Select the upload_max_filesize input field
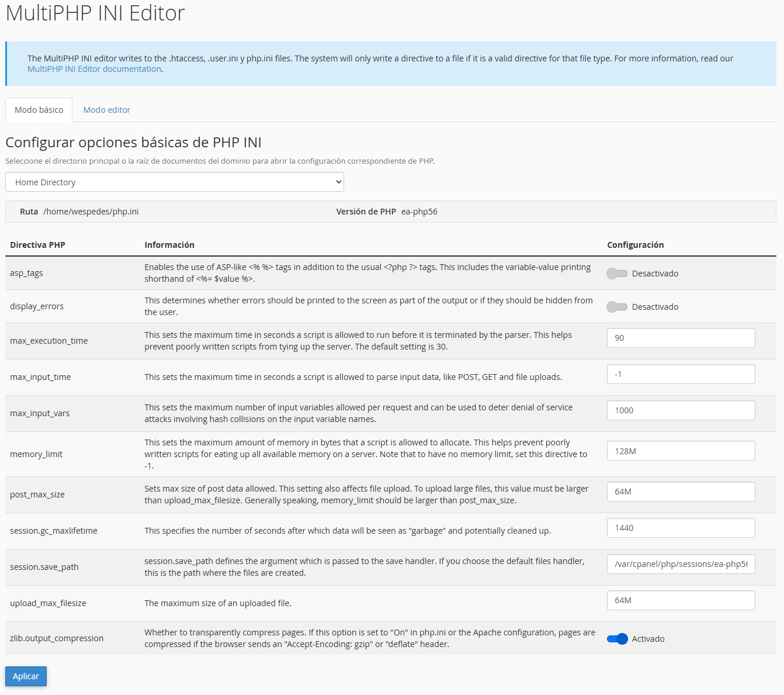The width and height of the screenshot is (784, 695). pyautogui.click(x=681, y=600)
